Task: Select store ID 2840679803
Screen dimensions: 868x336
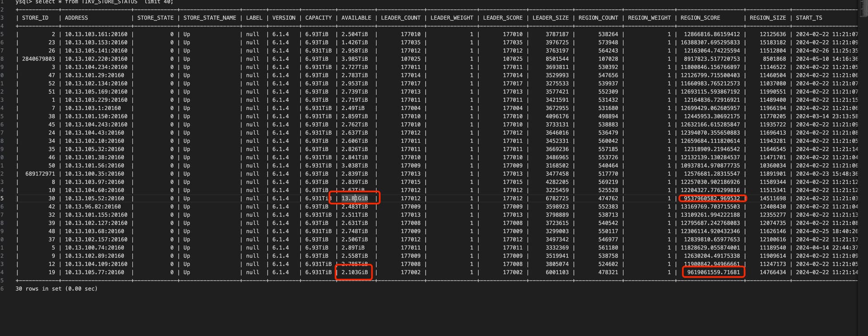Action: (38, 59)
